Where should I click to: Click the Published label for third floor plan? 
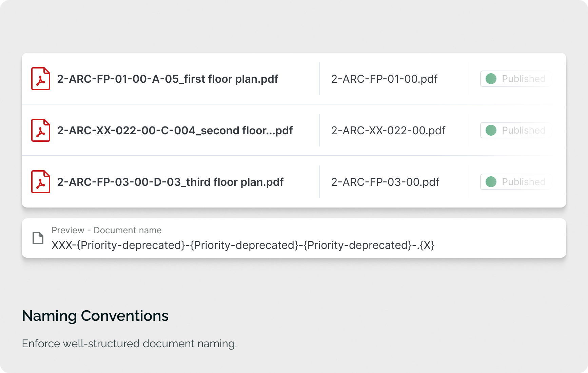click(523, 182)
